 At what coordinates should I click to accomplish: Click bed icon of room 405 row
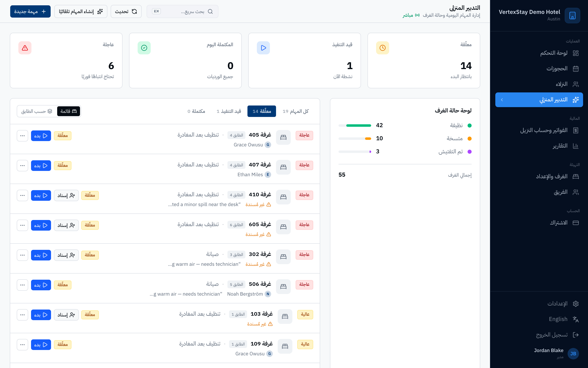point(283,137)
